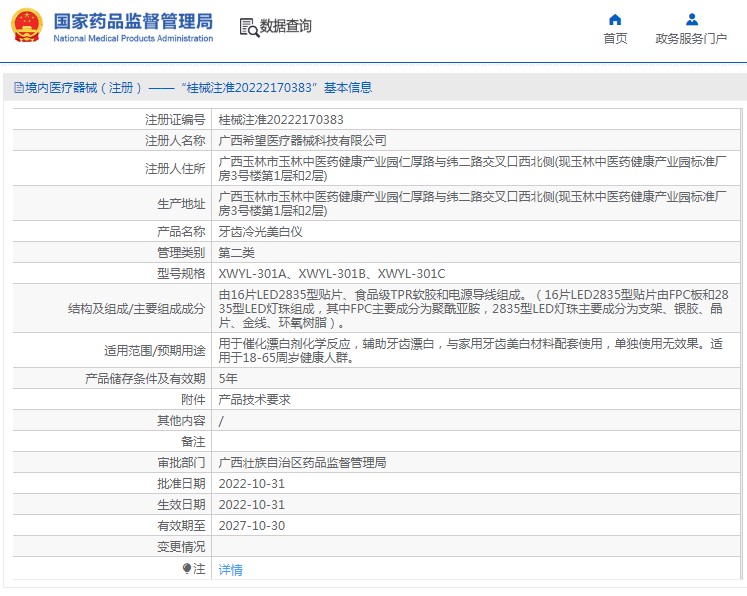Click the 附件 label
Image resolution: width=747 pixels, height=596 pixels.
coord(193,399)
